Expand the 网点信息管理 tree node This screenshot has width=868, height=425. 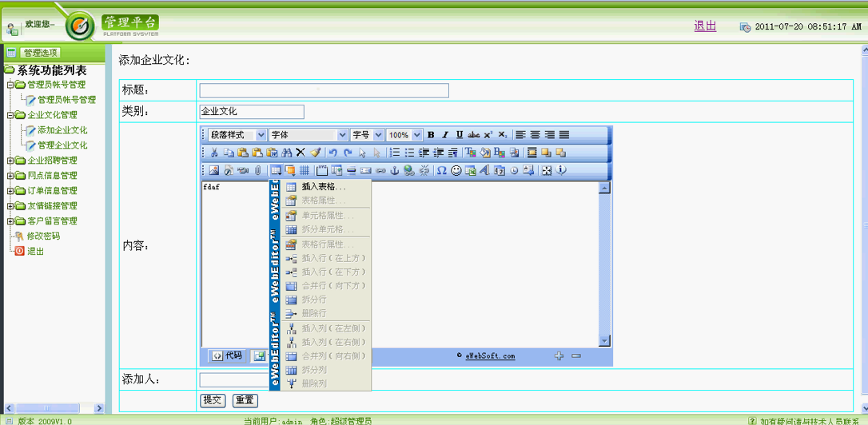(x=10, y=176)
